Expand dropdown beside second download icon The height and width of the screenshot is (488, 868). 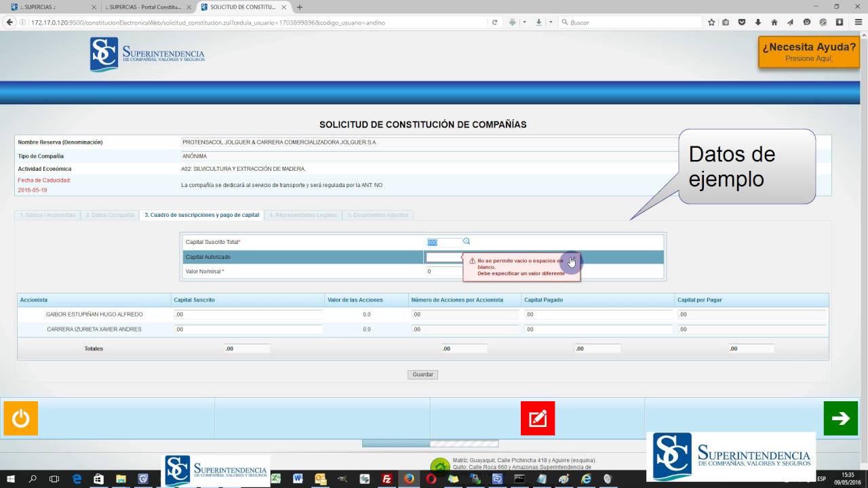pyautogui.click(x=550, y=22)
